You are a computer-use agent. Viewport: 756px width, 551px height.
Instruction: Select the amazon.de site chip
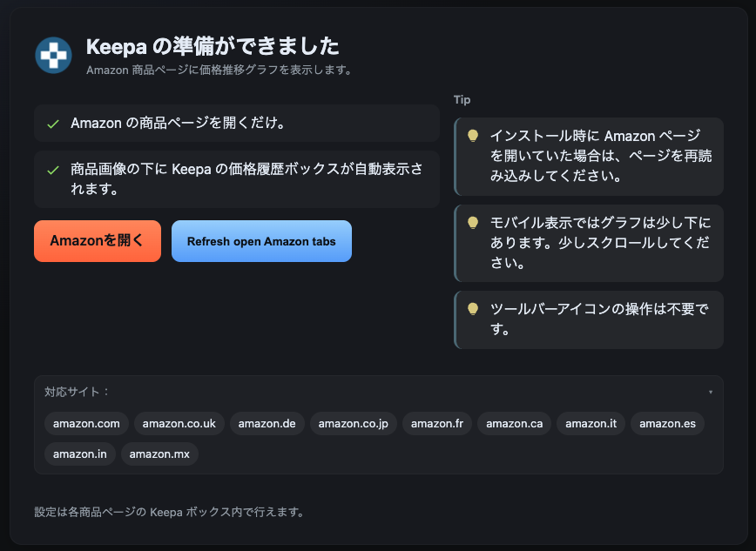267,424
